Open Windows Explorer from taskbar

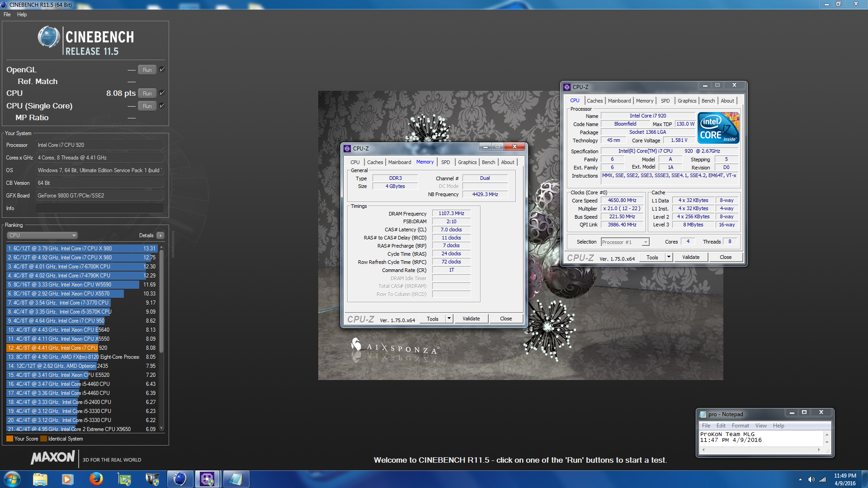coord(40,479)
